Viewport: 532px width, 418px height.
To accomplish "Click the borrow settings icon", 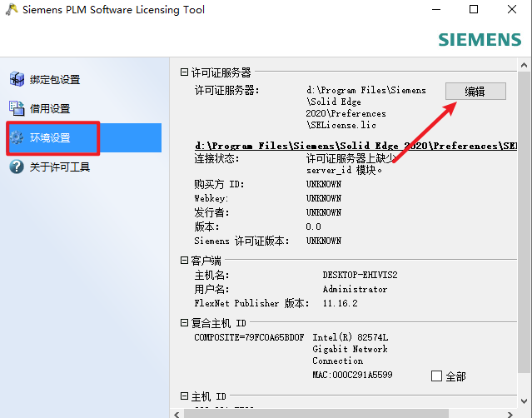I will (17, 108).
